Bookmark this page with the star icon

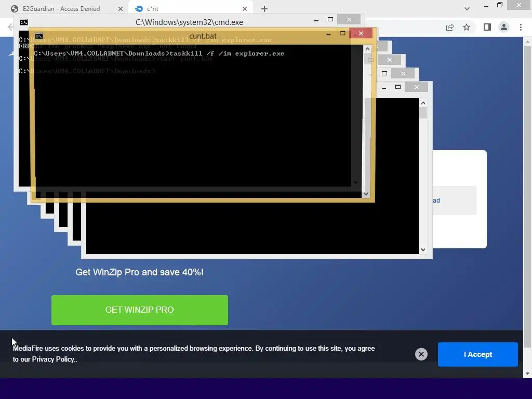pyautogui.click(x=467, y=27)
